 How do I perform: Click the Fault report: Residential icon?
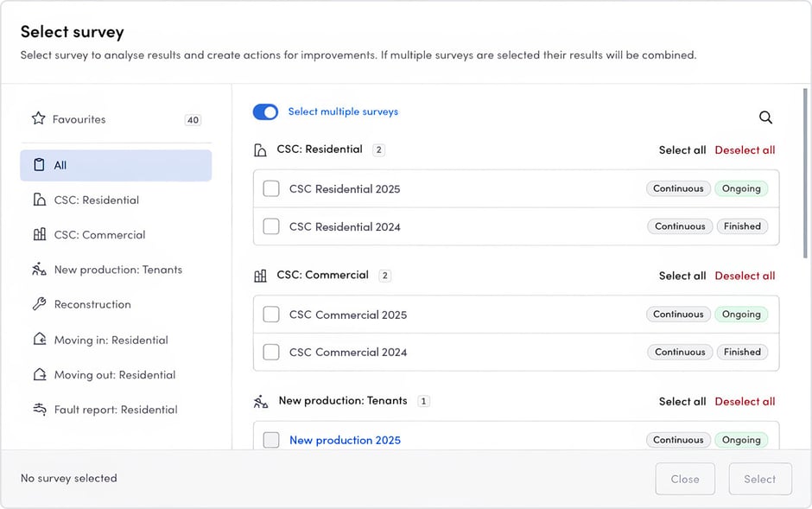(x=40, y=409)
